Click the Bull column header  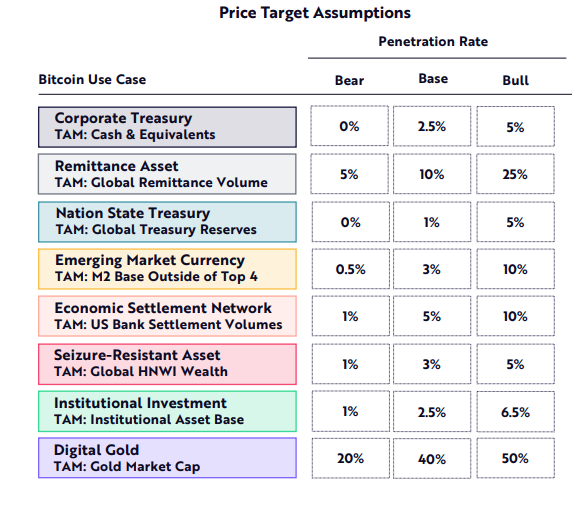(x=515, y=80)
